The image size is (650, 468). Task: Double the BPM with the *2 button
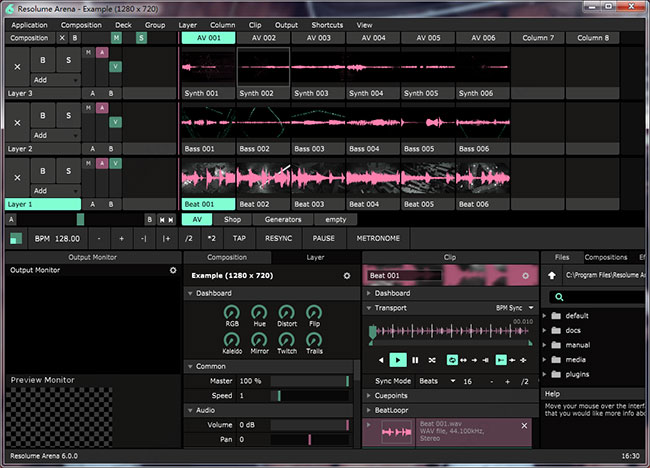211,238
